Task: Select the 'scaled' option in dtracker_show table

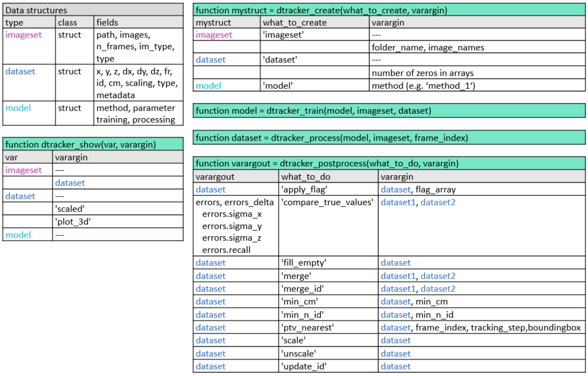Action: pyautogui.click(x=118, y=209)
